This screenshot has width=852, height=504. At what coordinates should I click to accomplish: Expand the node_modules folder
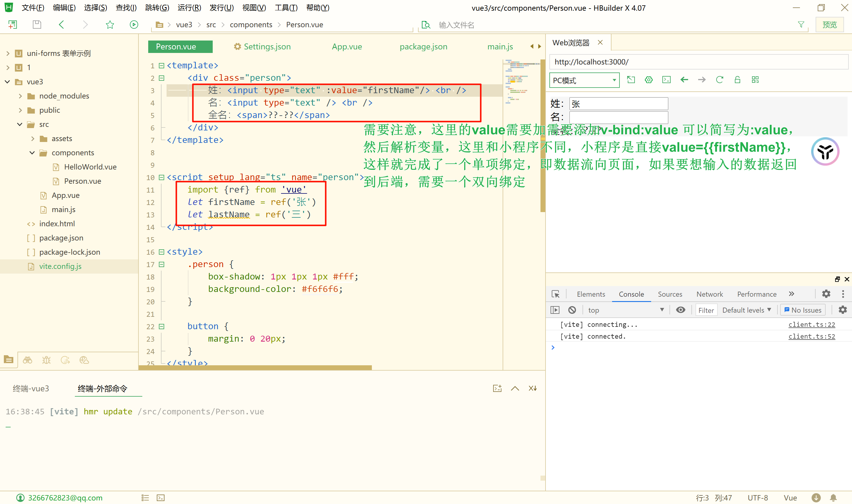click(20, 96)
